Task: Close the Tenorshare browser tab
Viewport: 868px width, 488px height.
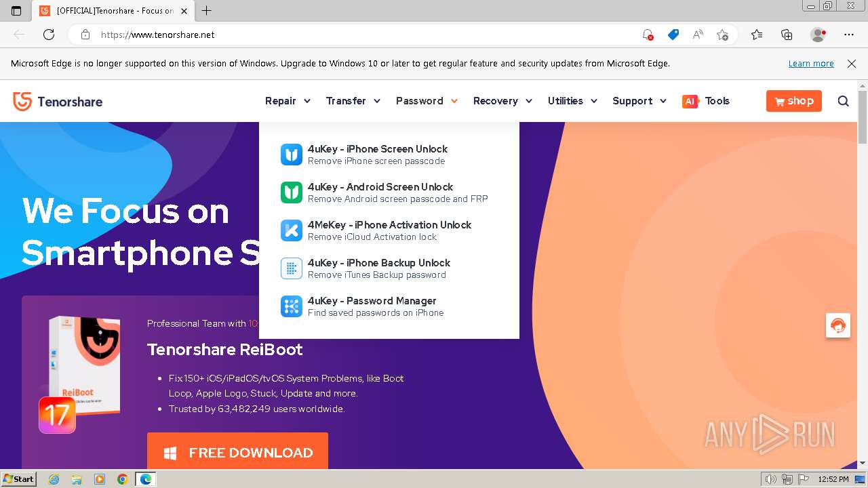Action: pyautogui.click(x=184, y=11)
